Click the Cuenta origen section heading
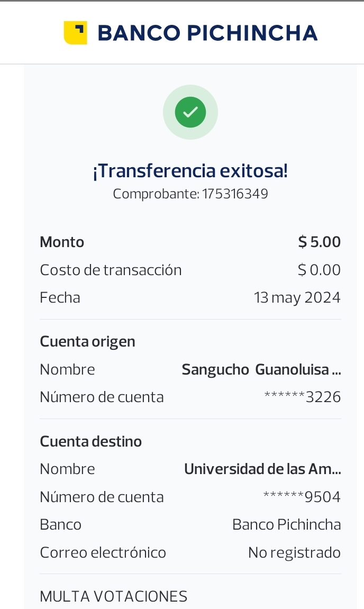Viewport: 364px width, 609px height. click(88, 342)
